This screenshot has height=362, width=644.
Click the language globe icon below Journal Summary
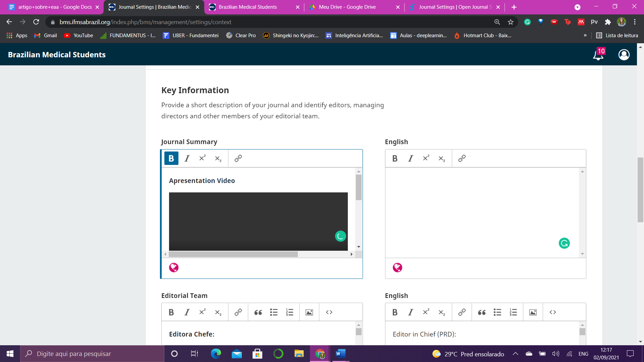173,267
